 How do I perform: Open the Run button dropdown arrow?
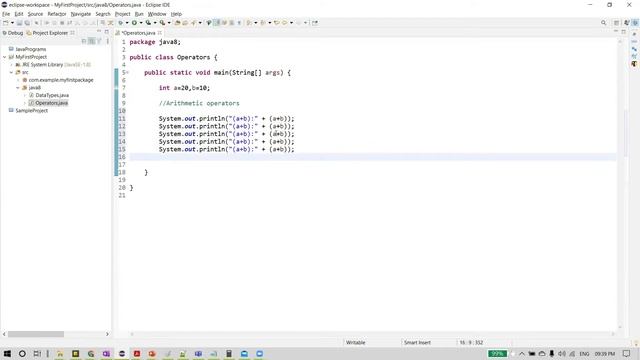click(141, 23)
